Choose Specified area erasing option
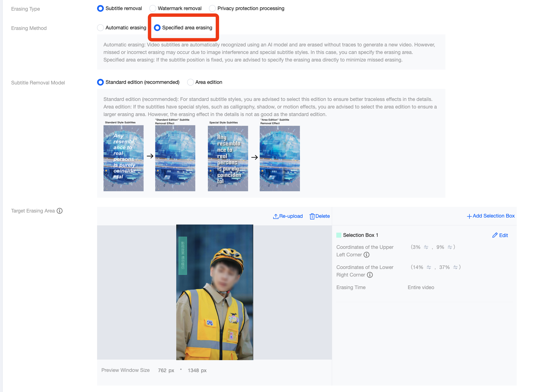 coord(157,28)
